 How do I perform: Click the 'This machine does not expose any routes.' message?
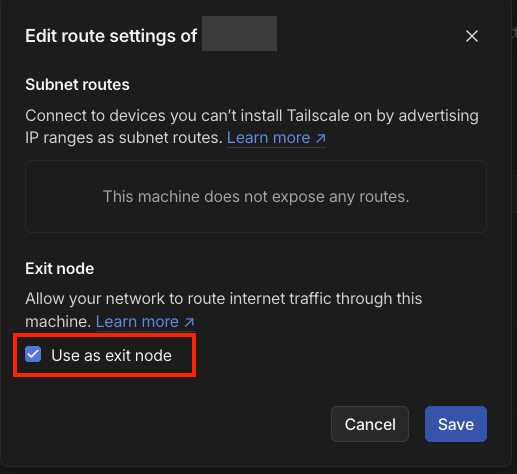tap(256, 196)
